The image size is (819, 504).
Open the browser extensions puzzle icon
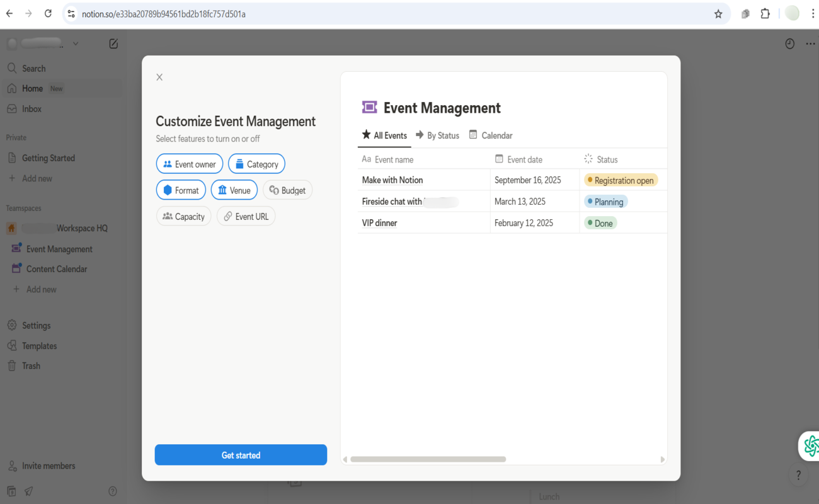click(x=765, y=13)
